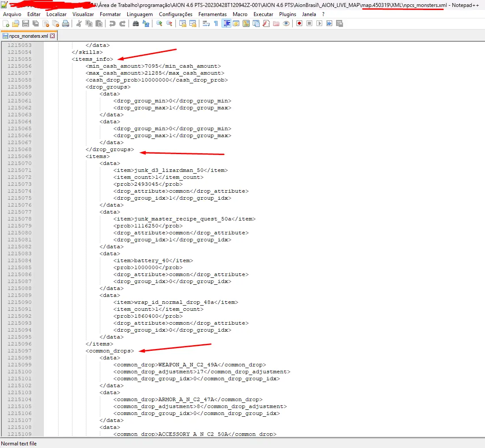Click the Open file toolbar icon
Viewport: 485px width, 448px height.
pyautogui.click(x=16, y=24)
